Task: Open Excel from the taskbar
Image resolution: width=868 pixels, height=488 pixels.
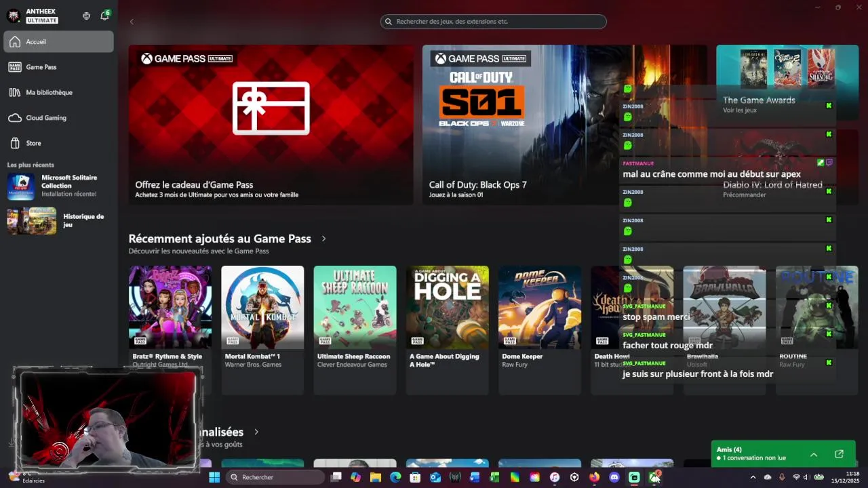Action: click(x=495, y=477)
